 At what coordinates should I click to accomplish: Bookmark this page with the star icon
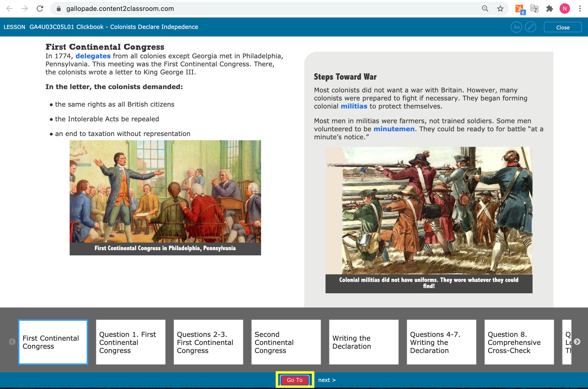[x=500, y=9]
